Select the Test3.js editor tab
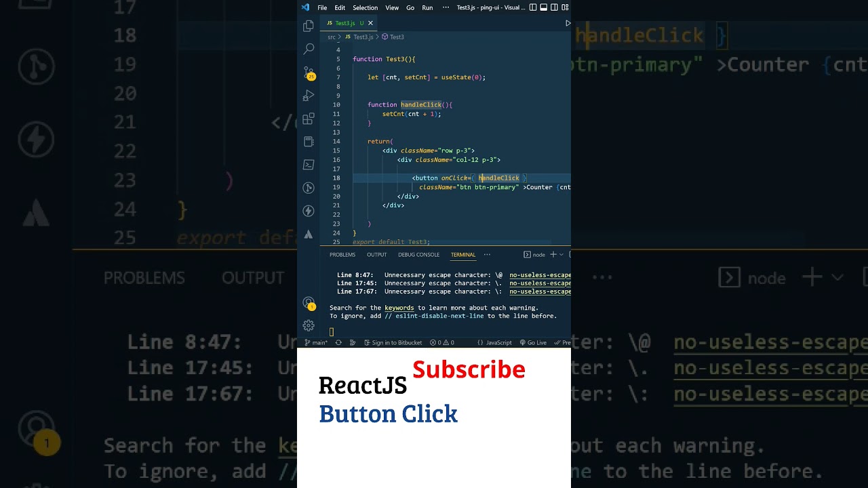Screen dimensions: 868x488 click(349, 23)
